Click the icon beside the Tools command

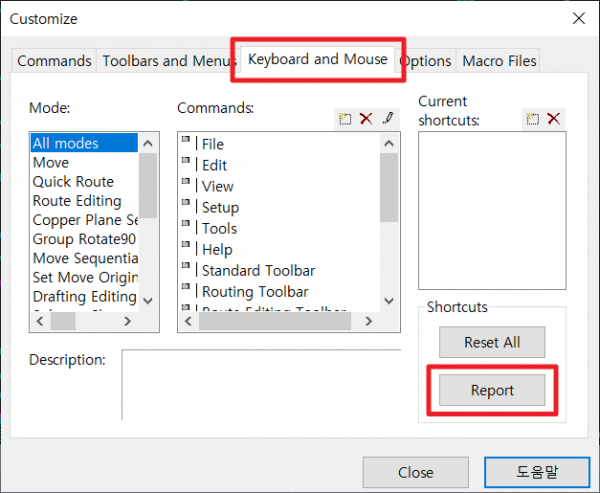pyautogui.click(x=187, y=228)
